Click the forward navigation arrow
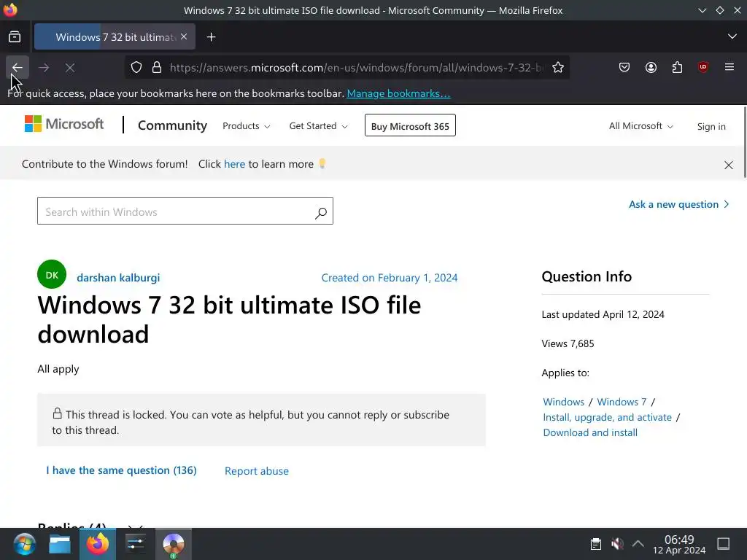The image size is (747, 560). (44, 68)
